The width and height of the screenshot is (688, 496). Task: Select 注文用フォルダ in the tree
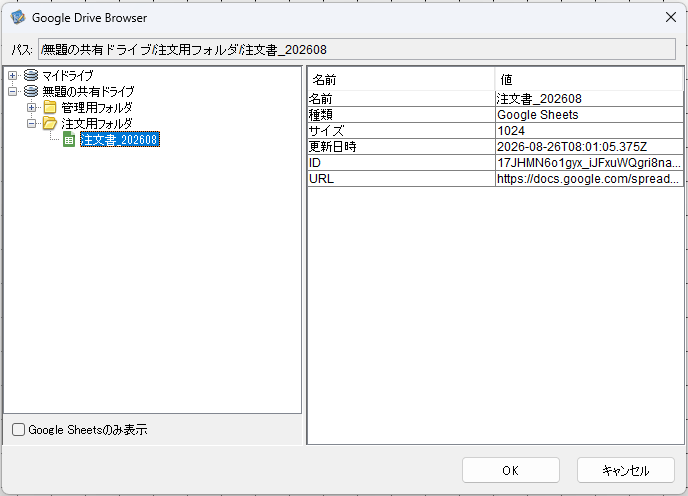pyautogui.click(x=97, y=123)
